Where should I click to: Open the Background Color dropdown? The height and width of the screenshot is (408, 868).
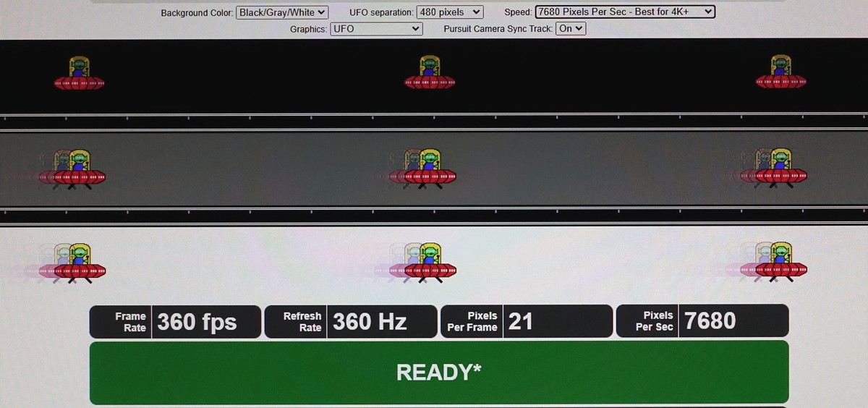[x=282, y=12]
